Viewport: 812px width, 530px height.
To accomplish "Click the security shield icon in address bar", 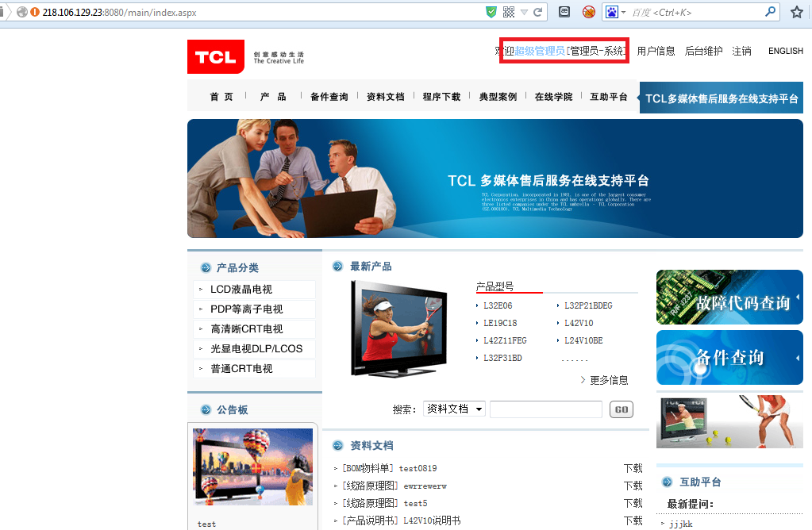I will pyautogui.click(x=491, y=12).
